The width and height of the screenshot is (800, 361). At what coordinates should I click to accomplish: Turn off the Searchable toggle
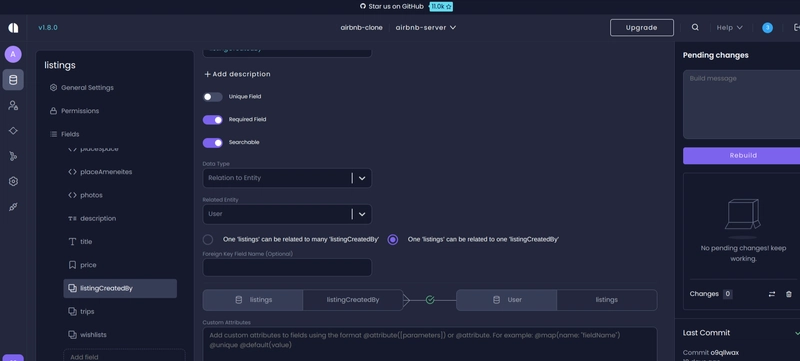click(x=213, y=143)
